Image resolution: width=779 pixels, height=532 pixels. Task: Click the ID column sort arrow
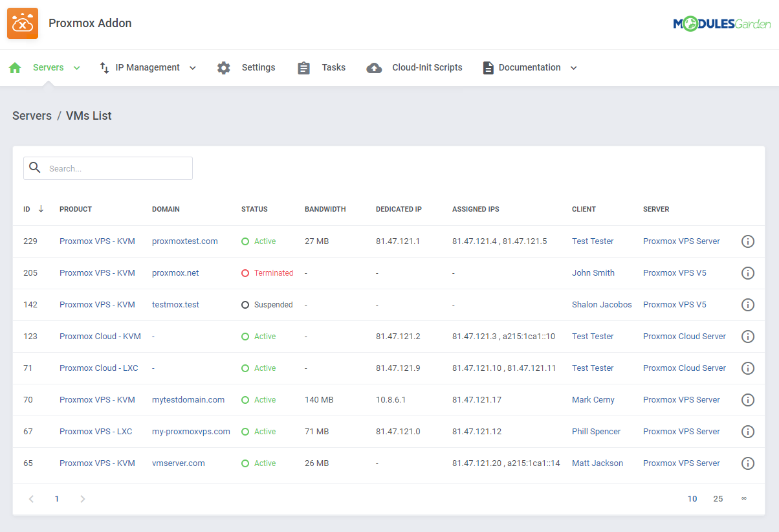[x=41, y=209]
